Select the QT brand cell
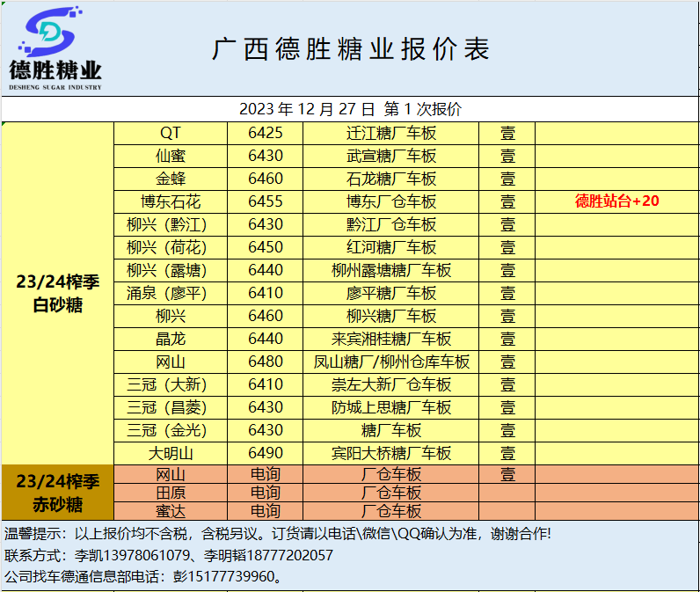The image size is (700, 592). coord(171,134)
